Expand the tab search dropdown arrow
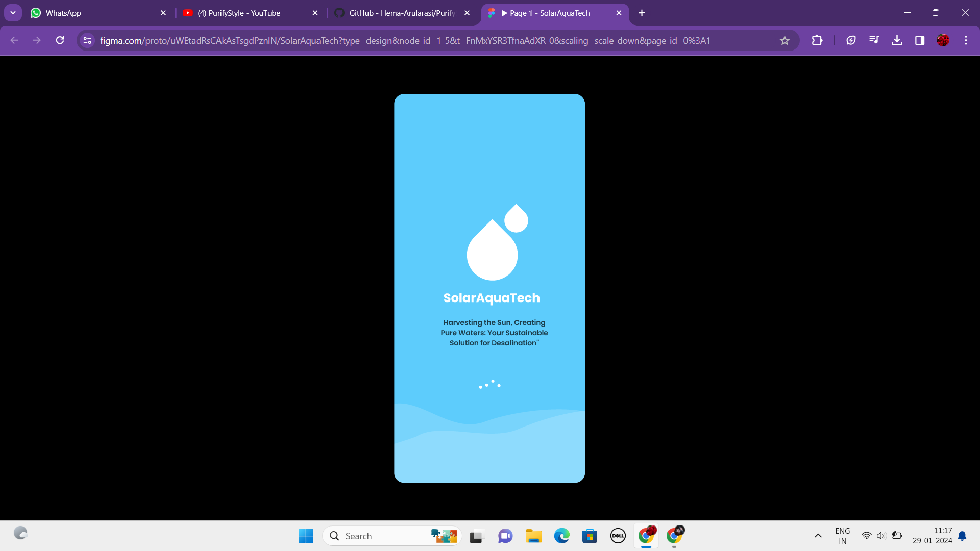980x551 pixels. click(x=13, y=13)
